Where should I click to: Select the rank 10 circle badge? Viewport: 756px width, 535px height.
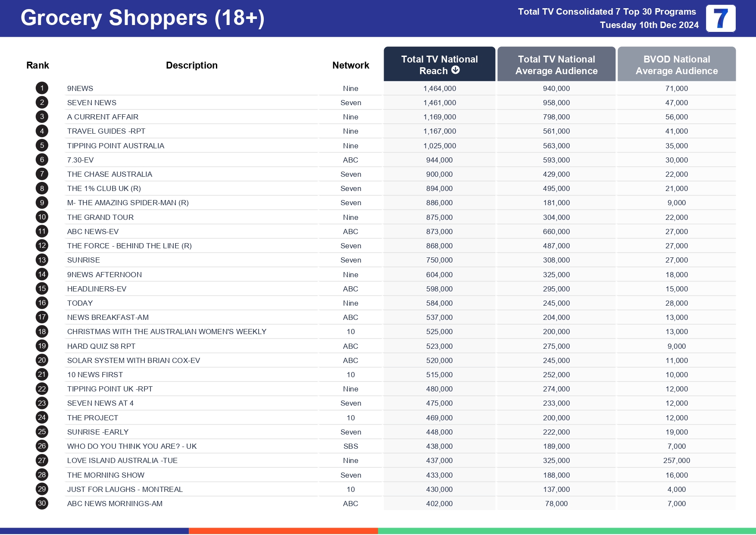coord(42,217)
